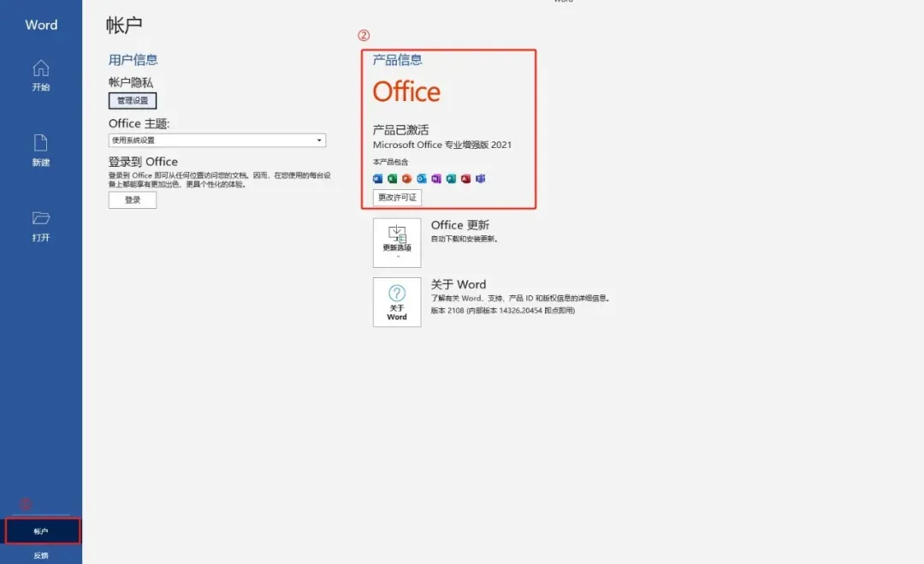Click the 产品信息 section heading
Image resolution: width=924 pixels, height=564 pixels.
[x=397, y=60]
